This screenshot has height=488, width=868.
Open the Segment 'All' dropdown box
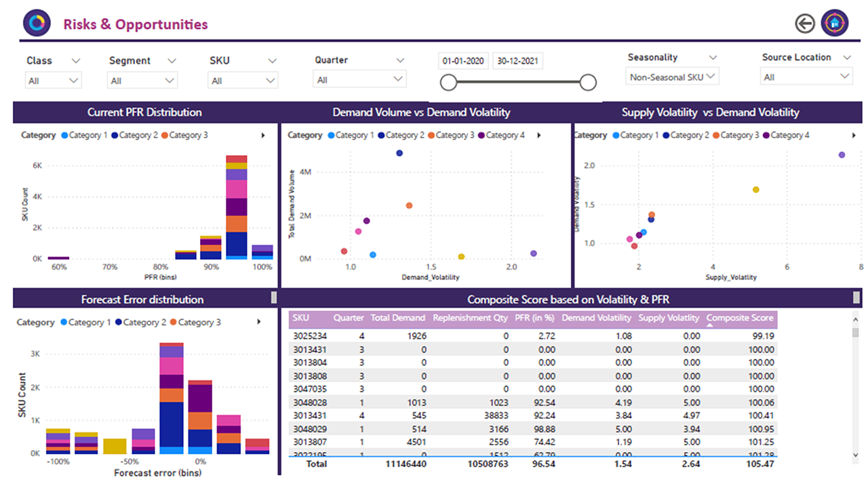click(x=142, y=80)
